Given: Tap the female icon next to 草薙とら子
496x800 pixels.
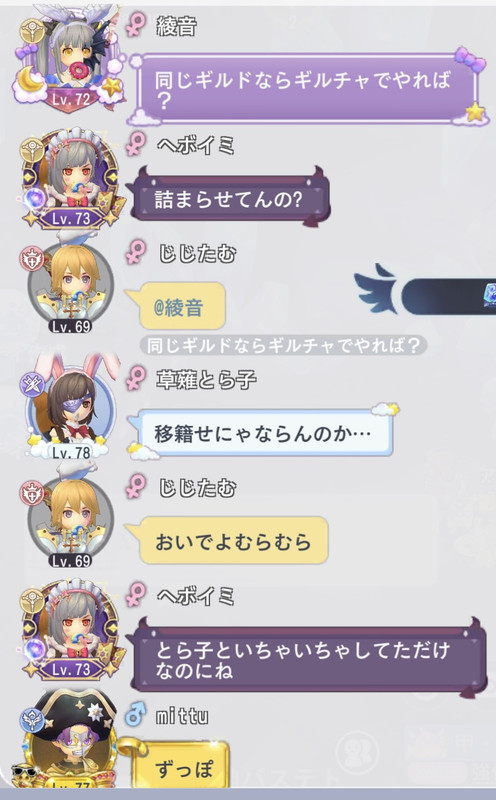Looking at the screenshot, I should pyautogui.click(x=135, y=379).
